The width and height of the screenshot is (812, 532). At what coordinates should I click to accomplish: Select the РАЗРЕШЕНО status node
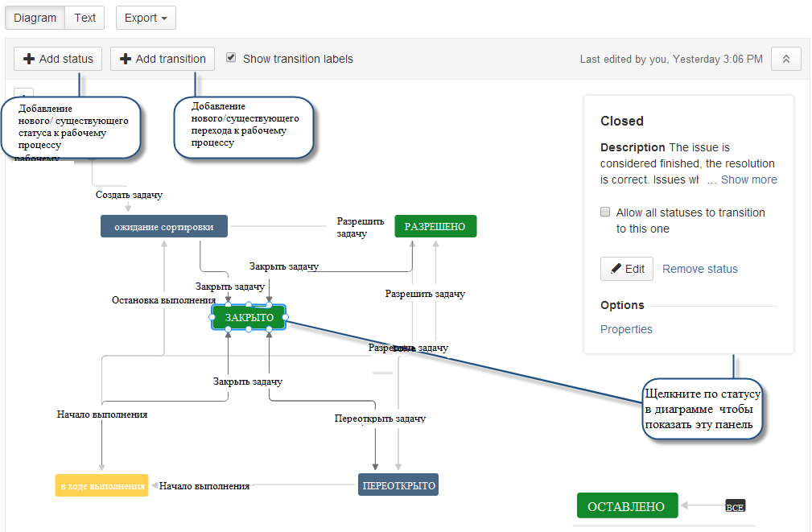[435, 227]
